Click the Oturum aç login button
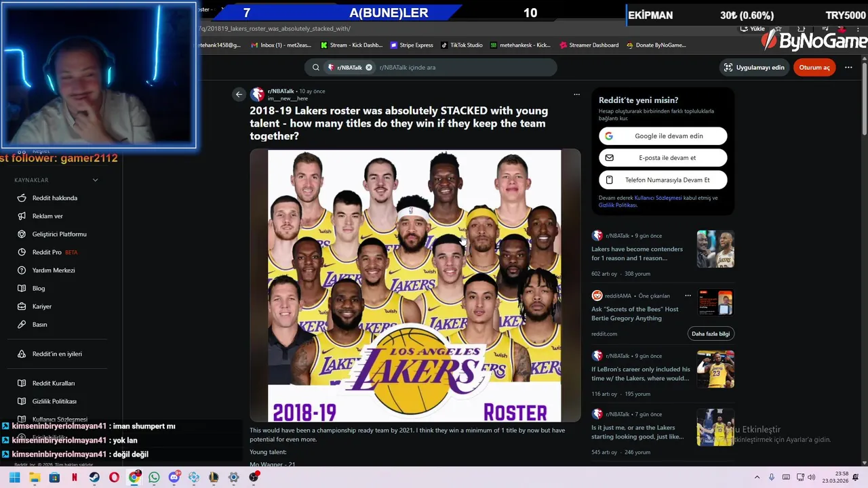 (x=814, y=67)
